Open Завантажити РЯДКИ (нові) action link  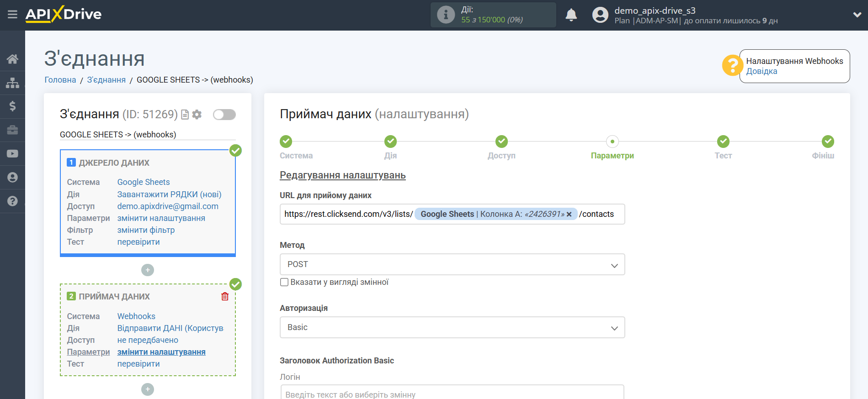click(169, 194)
